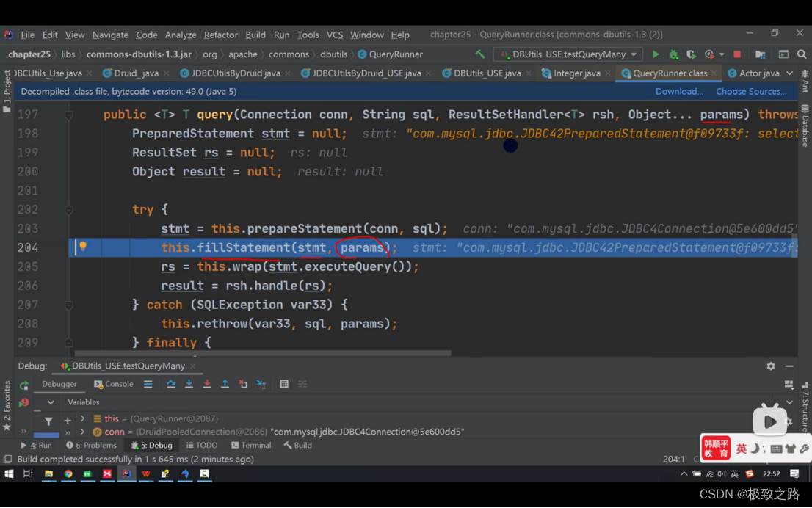812x508 pixels.
Task: Click the intention lightbulb on line 204
Action: pyautogui.click(x=83, y=247)
